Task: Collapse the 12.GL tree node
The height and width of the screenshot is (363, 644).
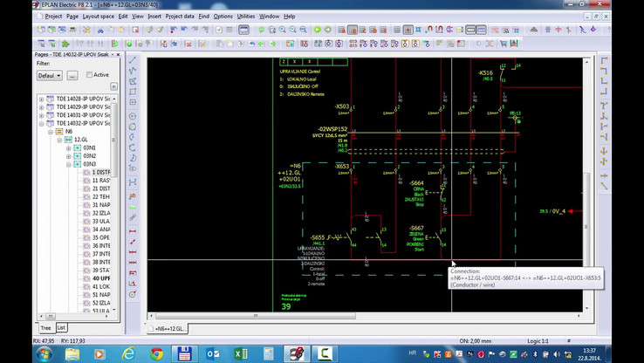Action: coord(60,140)
